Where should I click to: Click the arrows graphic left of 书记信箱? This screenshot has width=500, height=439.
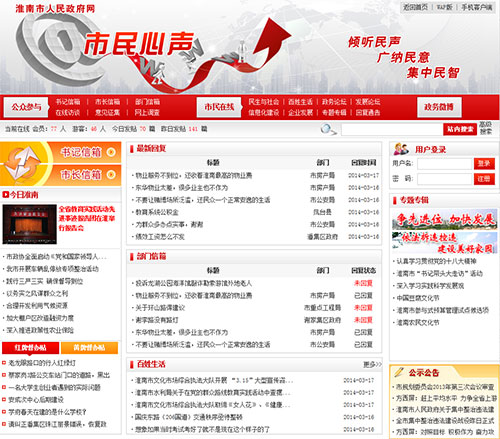[x=23, y=163]
